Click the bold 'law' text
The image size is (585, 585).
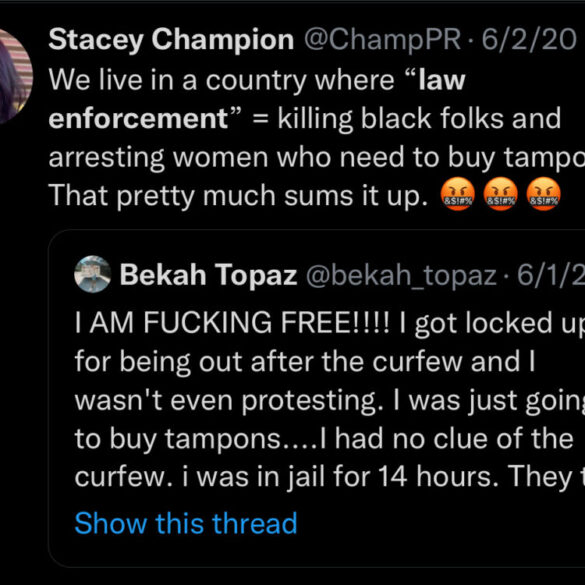pyautogui.click(x=442, y=80)
